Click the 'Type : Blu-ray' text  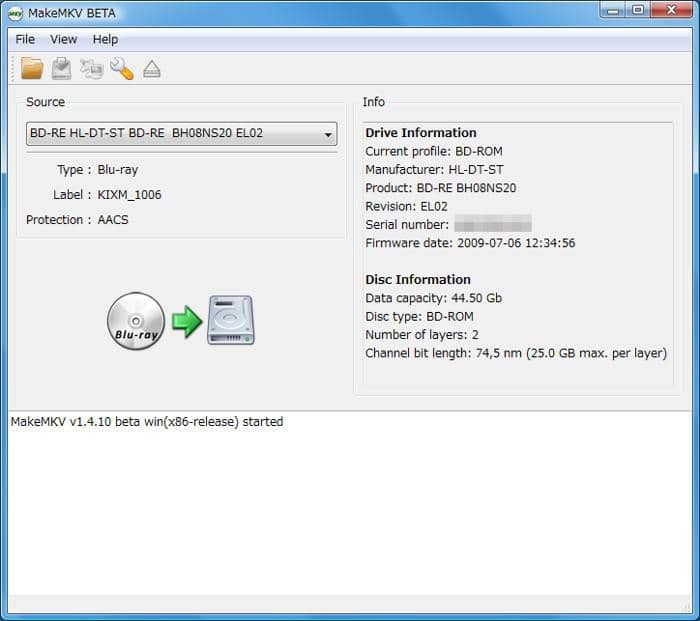pyautogui.click(x=97, y=170)
